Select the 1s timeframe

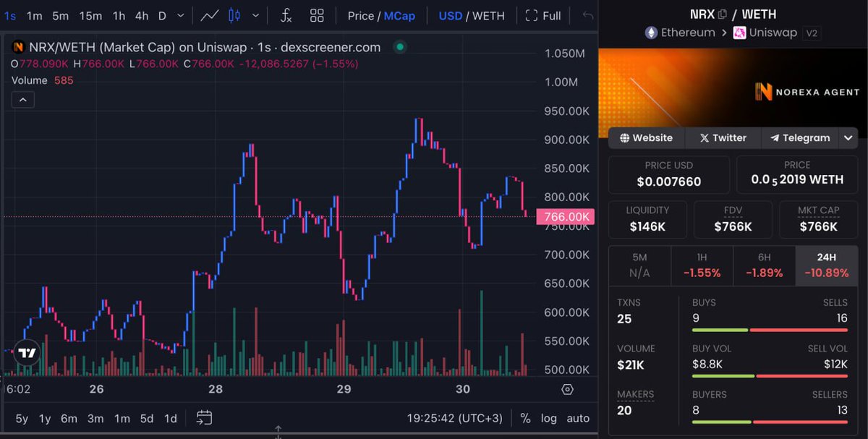tap(10, 15)
